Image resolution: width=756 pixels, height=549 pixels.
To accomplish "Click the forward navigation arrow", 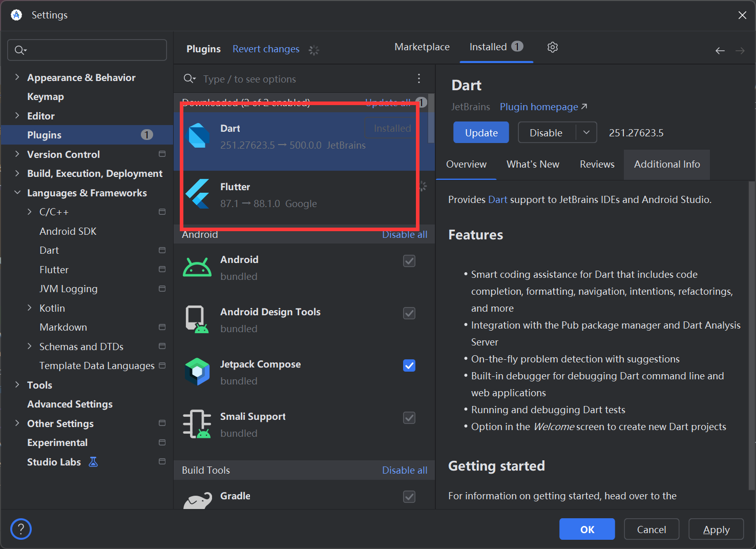I will click(740, 51).
